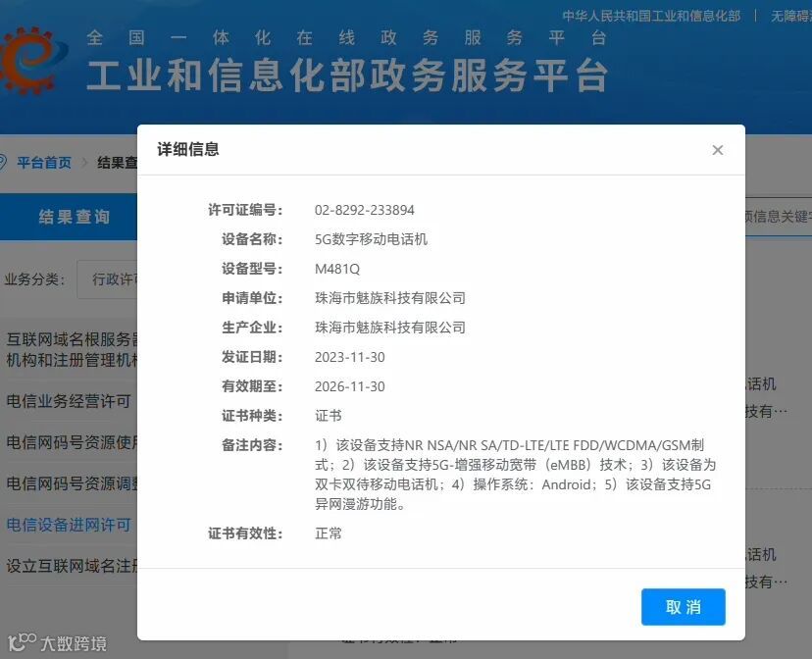Click device model text M481Q
The height and width of the screenshot is (659, 812).
coord(337,269)
